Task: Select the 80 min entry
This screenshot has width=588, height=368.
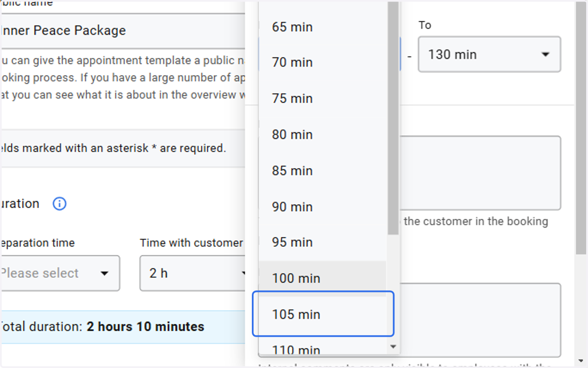Action: pos(322,134)
